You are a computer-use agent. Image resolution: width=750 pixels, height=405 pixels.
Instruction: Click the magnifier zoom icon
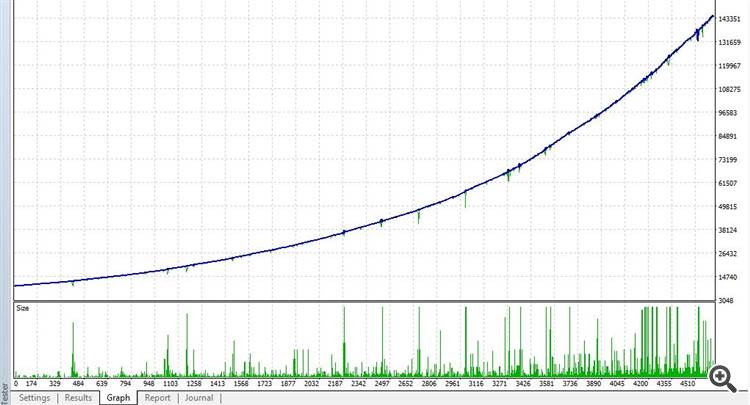pyautogui.click(x=722, y=379)
